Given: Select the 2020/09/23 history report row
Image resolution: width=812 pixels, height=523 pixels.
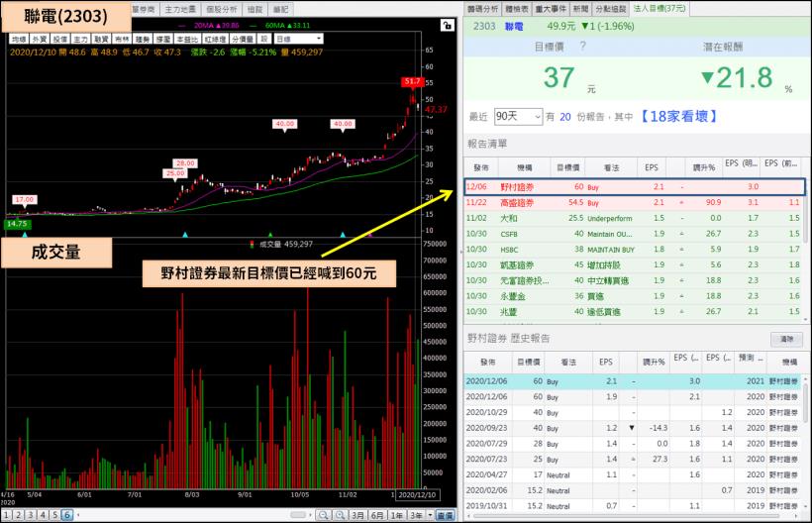Looking at the screenshot, I should coord(633,428).
